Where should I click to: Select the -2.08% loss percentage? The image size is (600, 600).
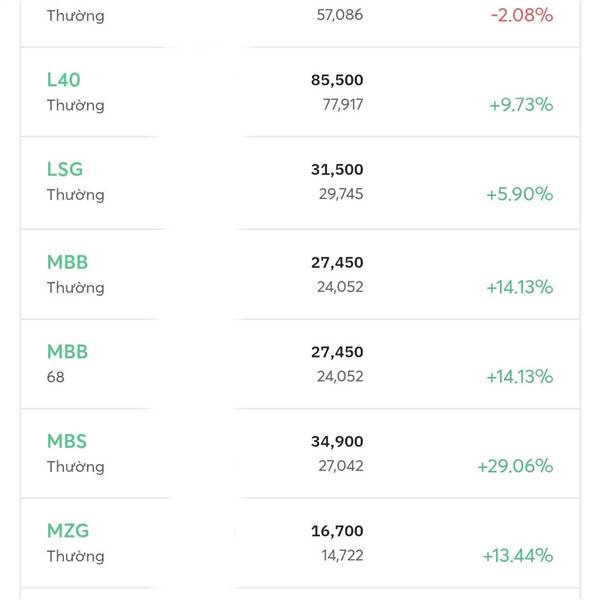point(521,16)
